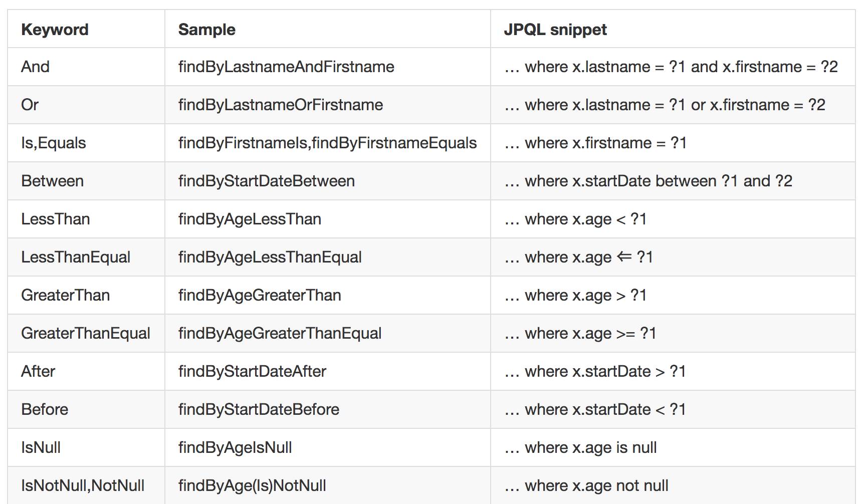Viewport: 863px width, 504px height.
Task: Click the JPQL snippet for startDate between
Action: coord(648,181)
